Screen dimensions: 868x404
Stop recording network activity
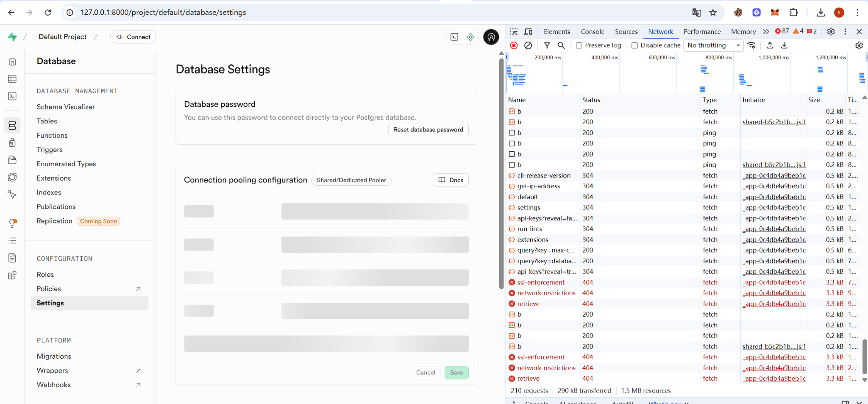(514, 45)
